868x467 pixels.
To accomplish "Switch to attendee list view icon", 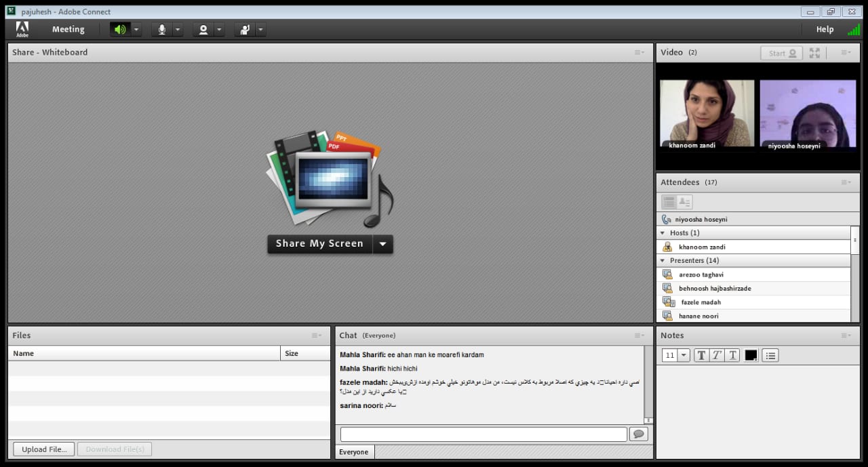I will click(x=669, y=202).
